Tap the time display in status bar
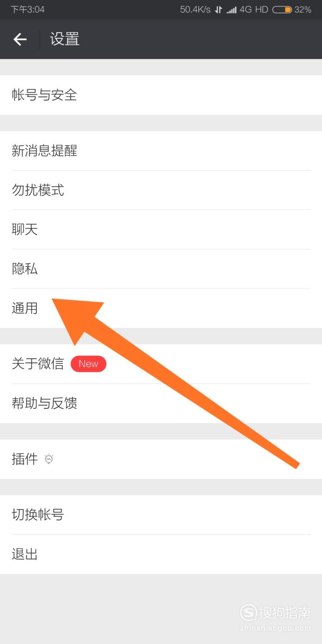The width and height of the screenshot is (322, 644). point(27,9)
